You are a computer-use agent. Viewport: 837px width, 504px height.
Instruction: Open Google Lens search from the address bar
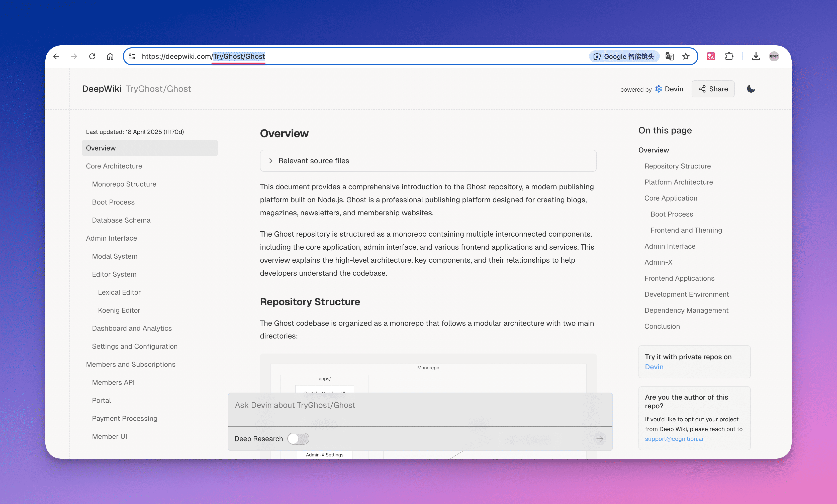pos(624,56)
